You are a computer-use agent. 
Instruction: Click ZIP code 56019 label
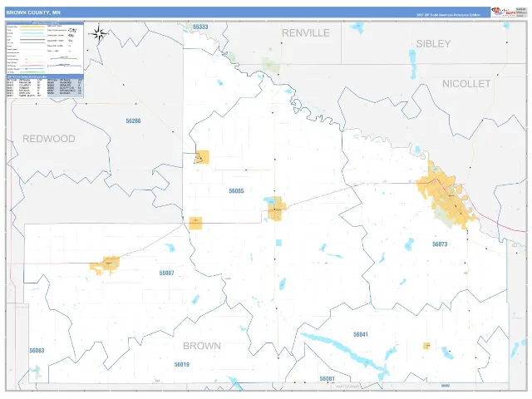(x=181, y=365)
